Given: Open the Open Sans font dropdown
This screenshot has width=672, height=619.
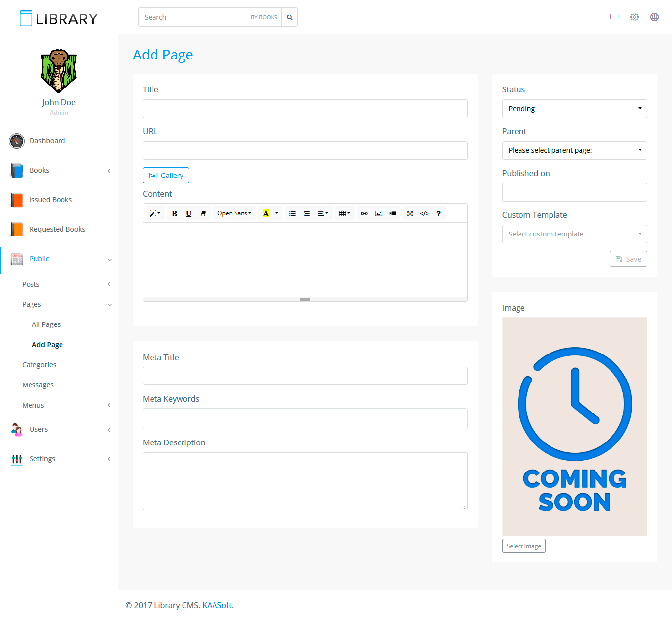Looking at the screenshot, I should [x=234, y=213].
